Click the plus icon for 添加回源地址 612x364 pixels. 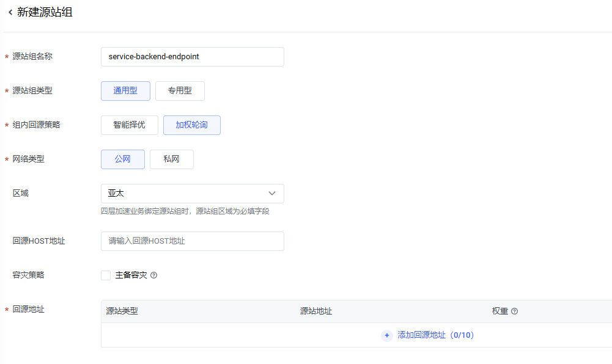(387, 335)
